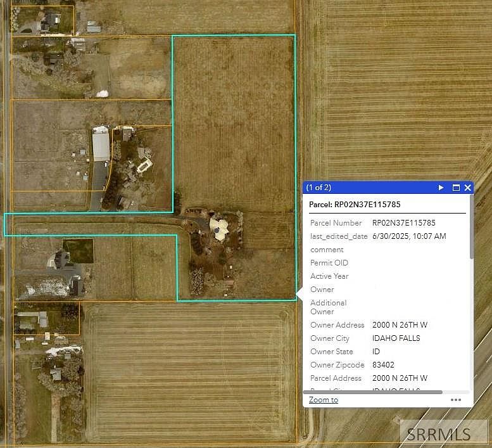Image resolution: width=492 pixels, height=448 pixels.
Task: Maximize the parcel info popup
Action: [455, 188]
